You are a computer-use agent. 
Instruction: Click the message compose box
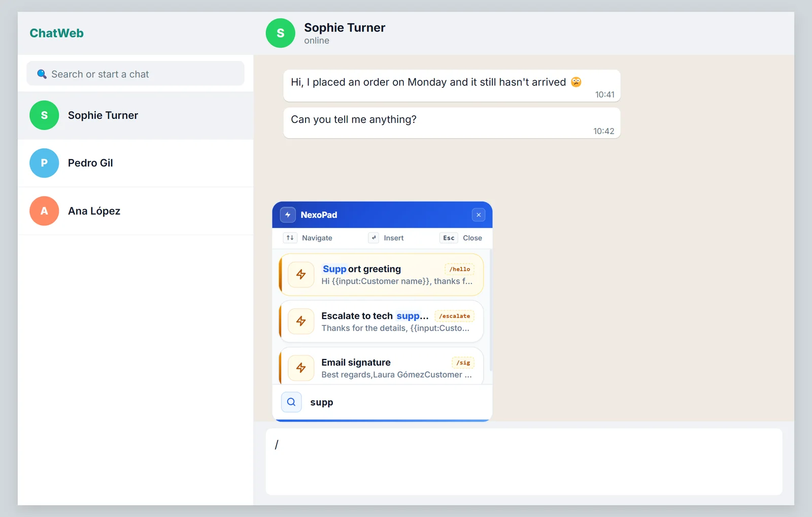point(524,462)
